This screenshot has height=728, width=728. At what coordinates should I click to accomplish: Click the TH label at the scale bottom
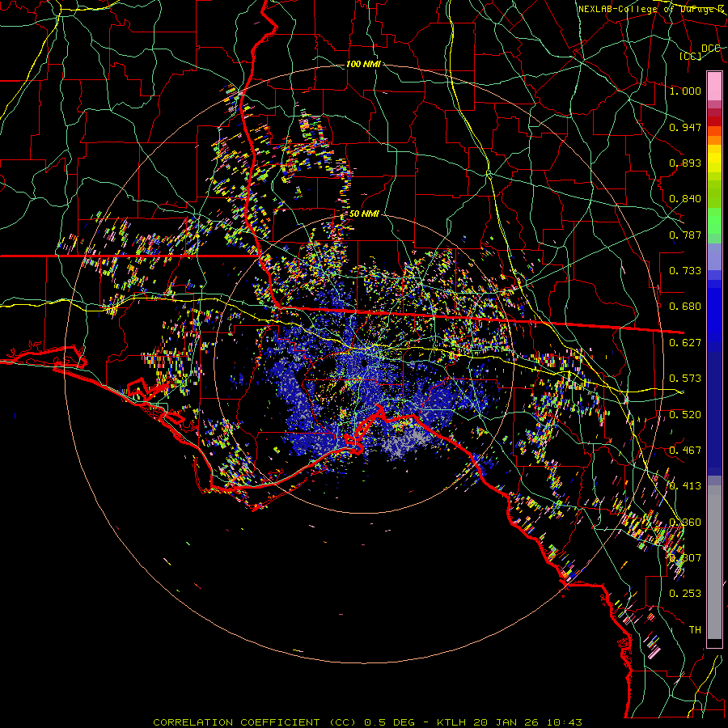pyautogui.click(x=695, y=629)
